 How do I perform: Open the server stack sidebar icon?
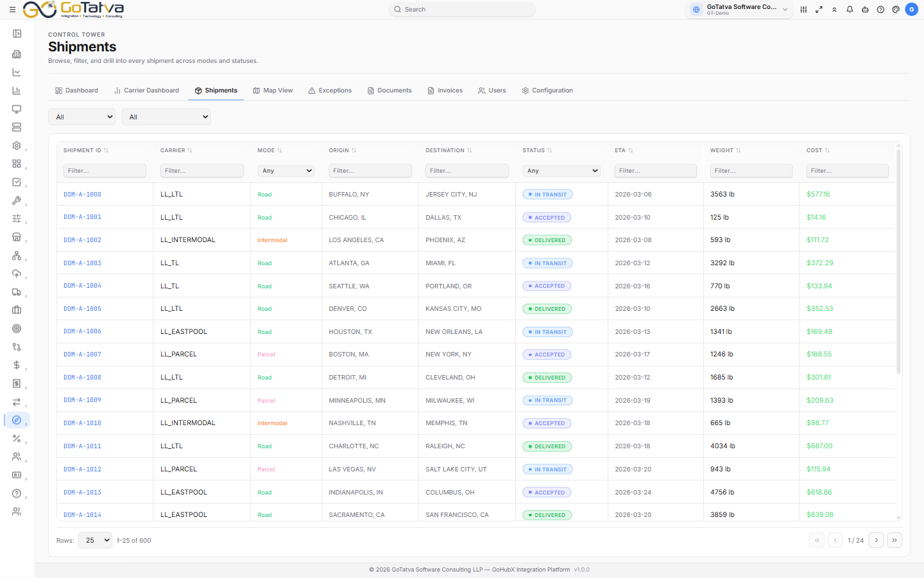pyautogui.click(x=17, y=127)
